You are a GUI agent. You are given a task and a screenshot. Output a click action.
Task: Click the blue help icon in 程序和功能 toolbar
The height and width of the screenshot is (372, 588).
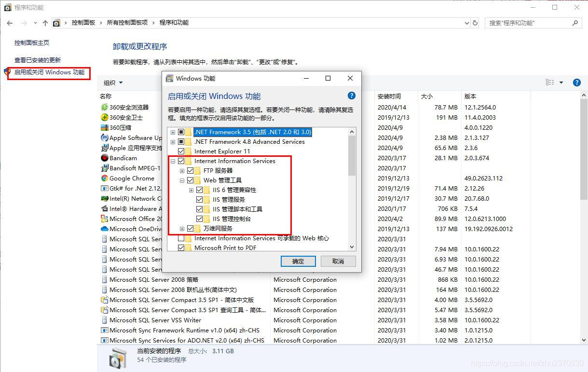(x=576, y=83)
